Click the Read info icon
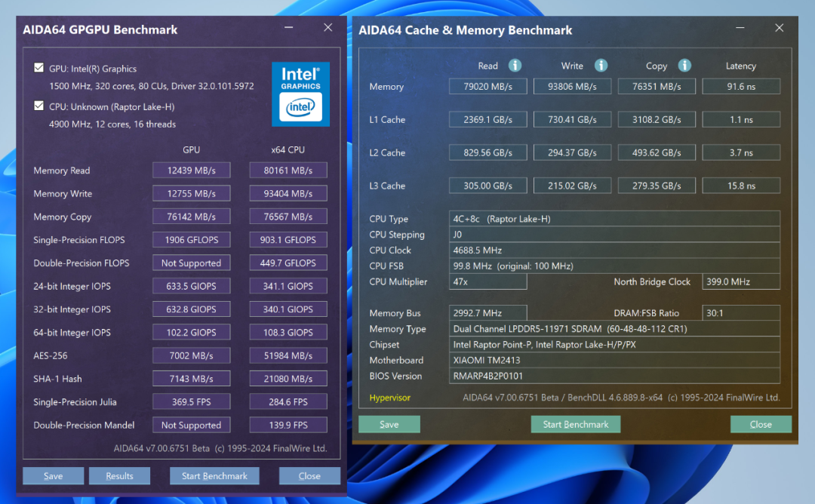This screenshot has width=815, height=504. 515,66
